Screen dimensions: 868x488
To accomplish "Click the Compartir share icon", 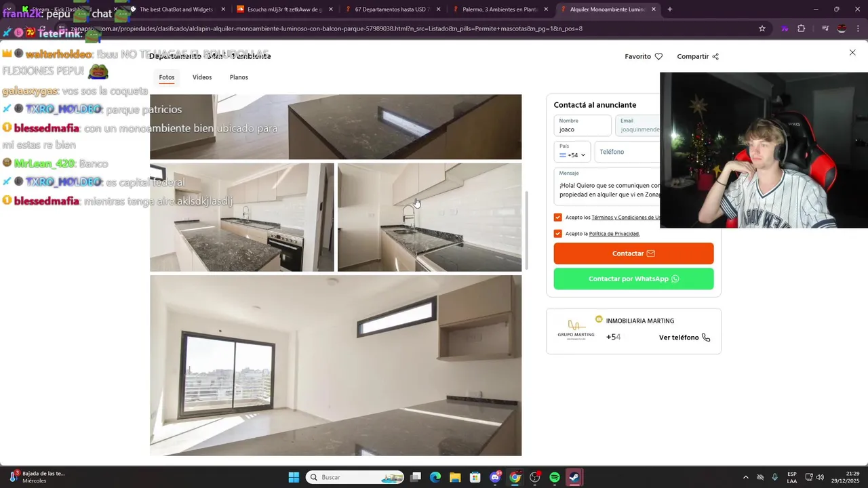I will (715, 56).
